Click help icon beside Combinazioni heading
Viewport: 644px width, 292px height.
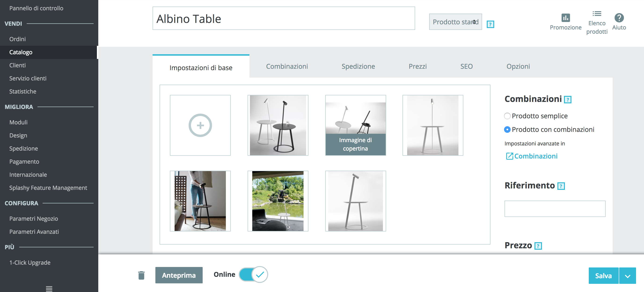click(x=568, y=100)
